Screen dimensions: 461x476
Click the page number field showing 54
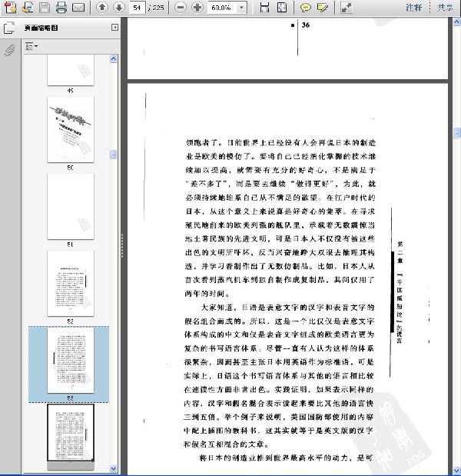pyautogui.click(x=137, y=8)
